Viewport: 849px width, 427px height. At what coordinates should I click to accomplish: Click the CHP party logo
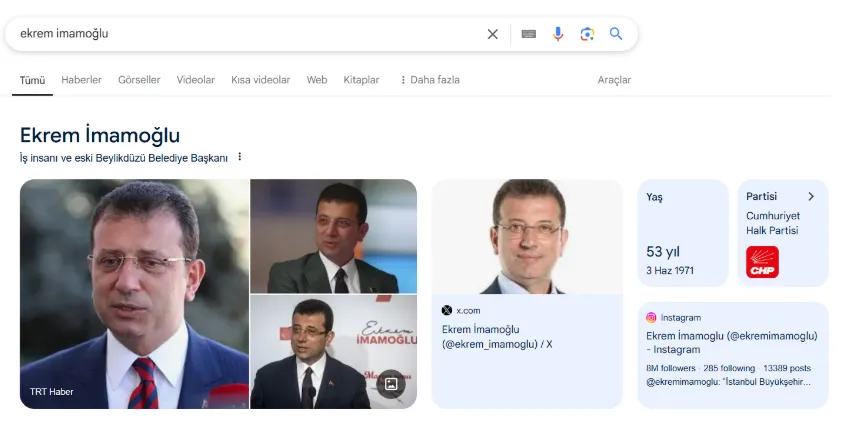point(762,262)
